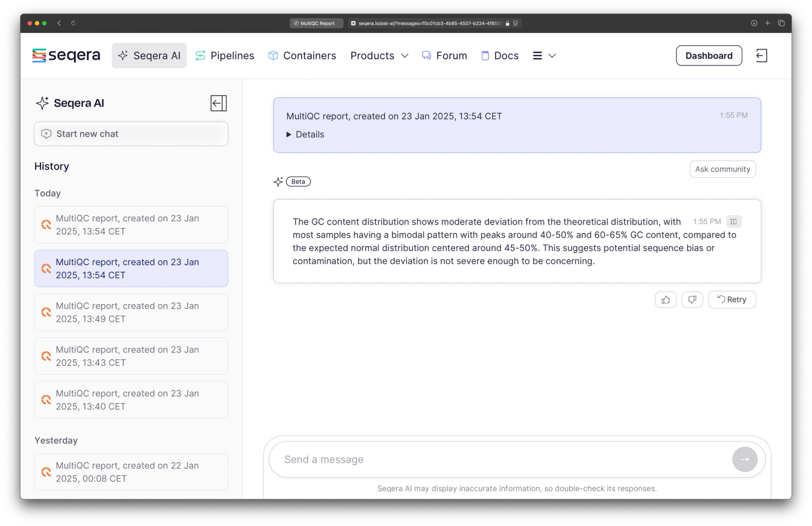Give the response a thumbs up
This screenshot has width=812, height=526.
point(666,300)
